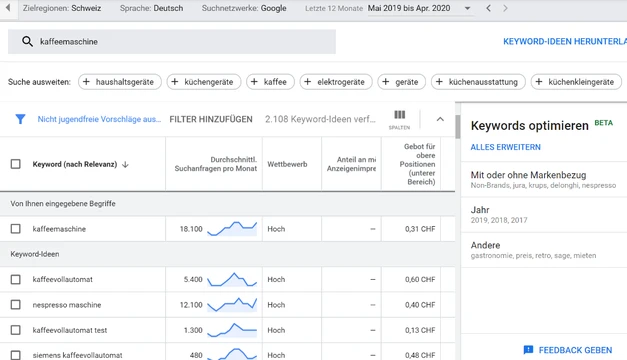627x360 pixels.
Task: Collapse the filter bar chevron
Action: (x=440, y=119)
